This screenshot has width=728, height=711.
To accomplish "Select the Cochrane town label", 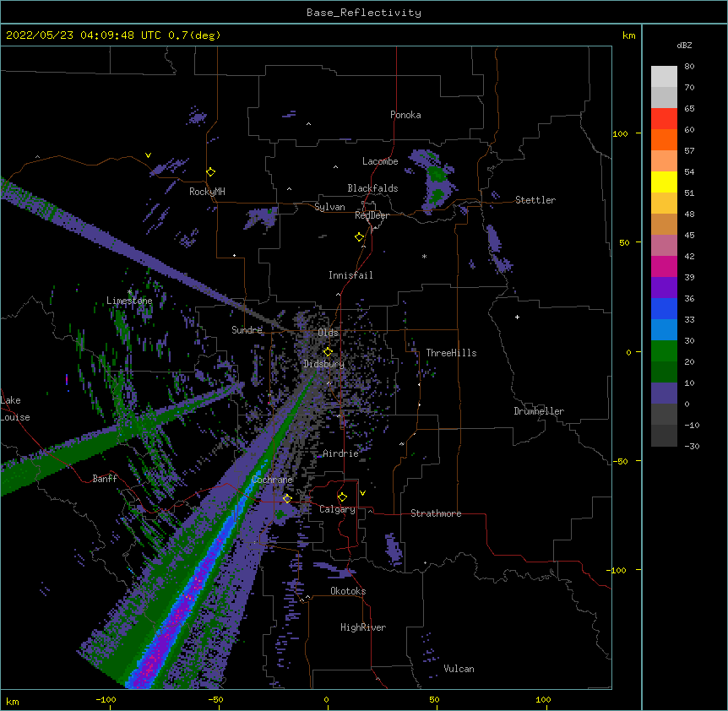I will tap(272, 480).
